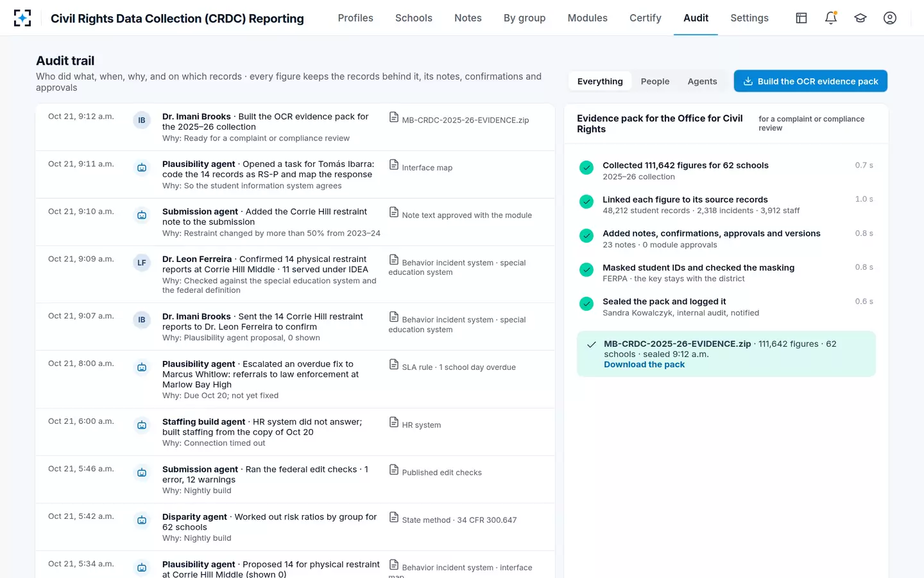Click document icon beside HR system
Viewport: 924px width, 578px height.
(x=394, y=422)
